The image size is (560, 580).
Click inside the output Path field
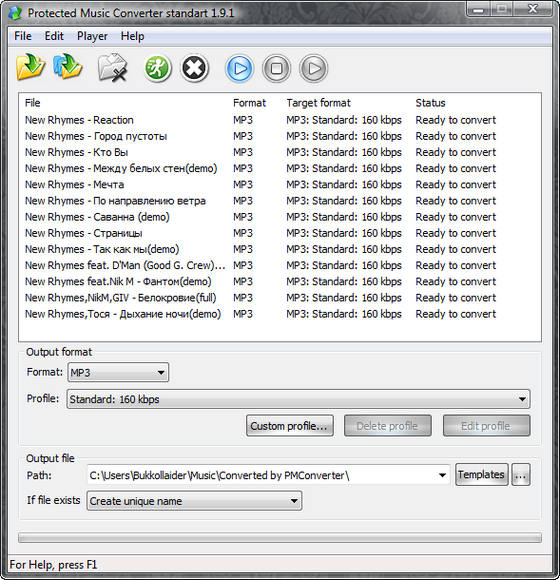pyautogui.click(x=261, y=475)
